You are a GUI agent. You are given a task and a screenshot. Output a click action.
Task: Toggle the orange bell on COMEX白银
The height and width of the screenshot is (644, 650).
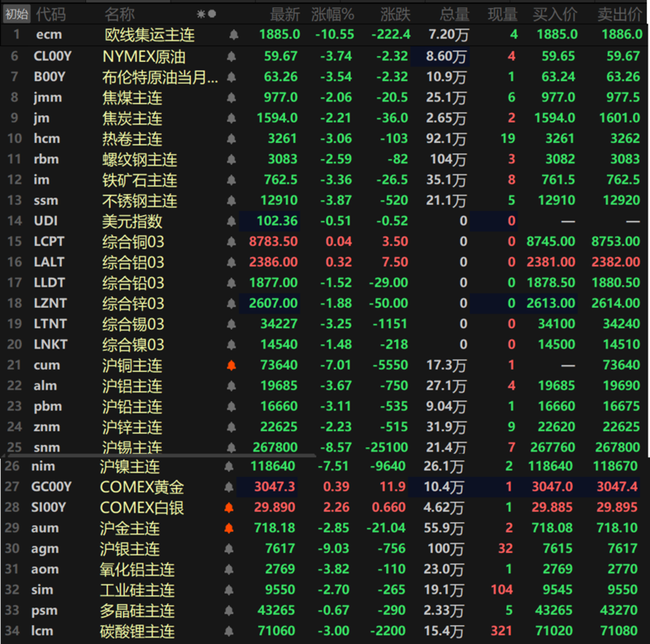coord(230,508)
